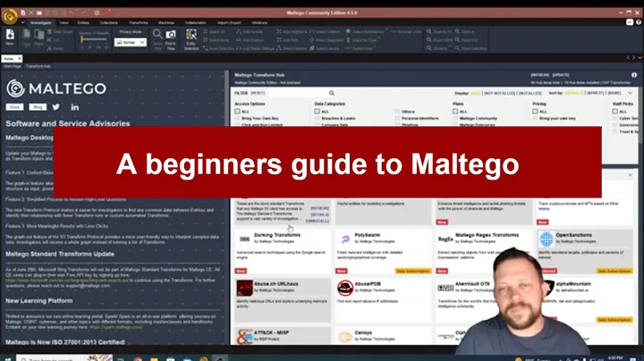Open Select Bookmarked dropdown
Viewport: 644px width, 361px height.
(x=367, y=31)
